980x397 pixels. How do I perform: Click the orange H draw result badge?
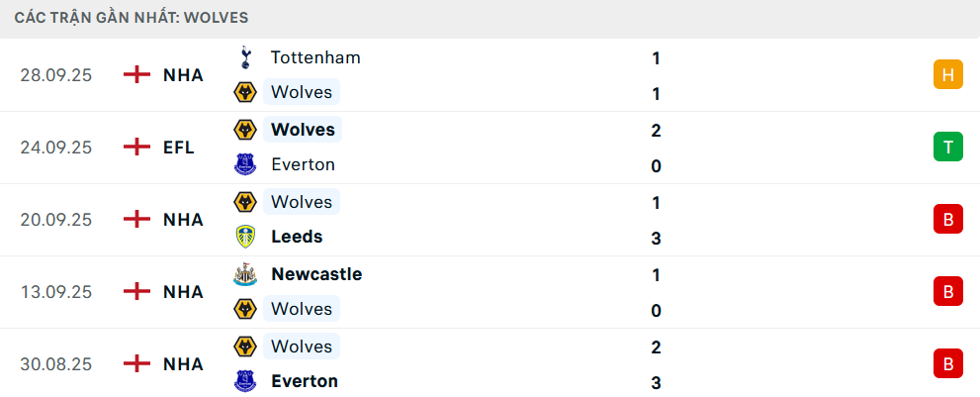click(x=947, y=74)
